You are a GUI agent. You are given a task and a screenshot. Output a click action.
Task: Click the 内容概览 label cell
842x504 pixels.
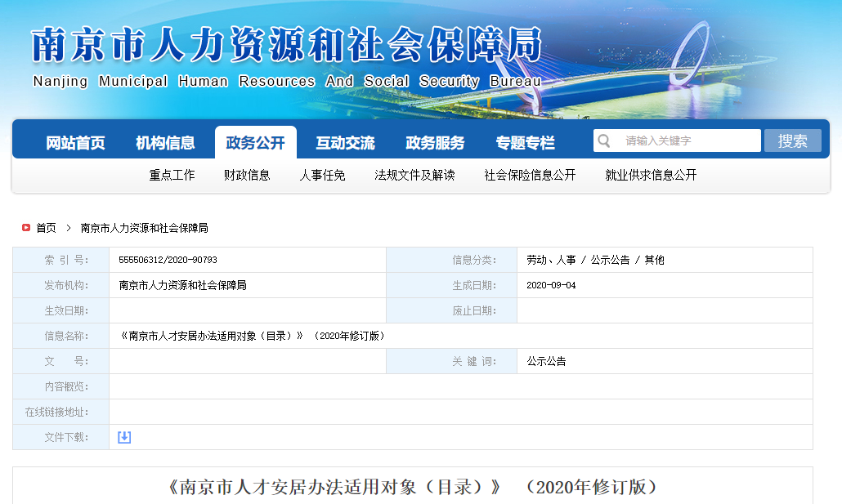pos(61,386)
